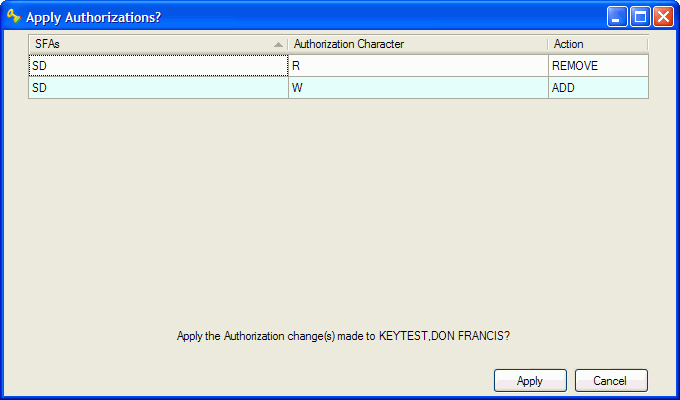
Task: Click the key icon in title bar
Action: [x=14, y=17]
